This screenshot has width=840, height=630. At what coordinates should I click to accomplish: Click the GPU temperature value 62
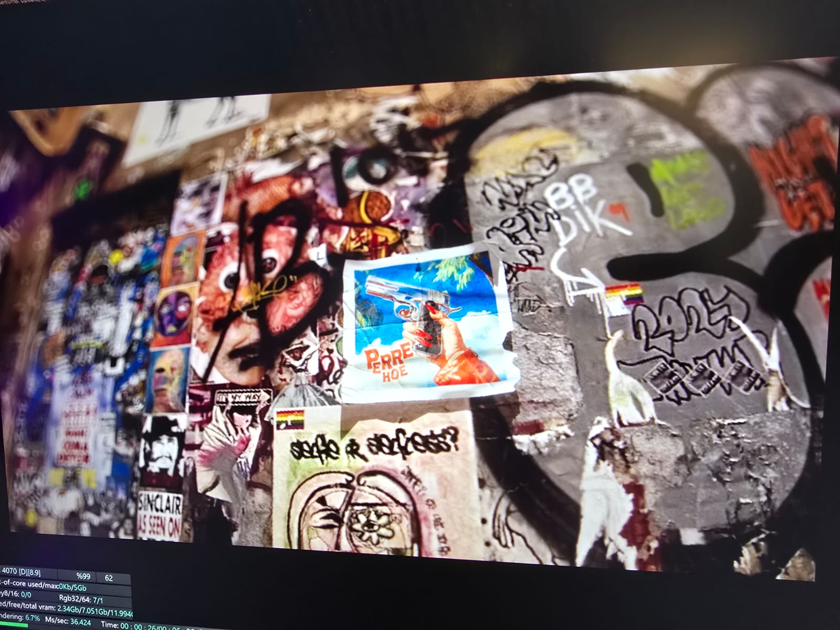point(109,578)
